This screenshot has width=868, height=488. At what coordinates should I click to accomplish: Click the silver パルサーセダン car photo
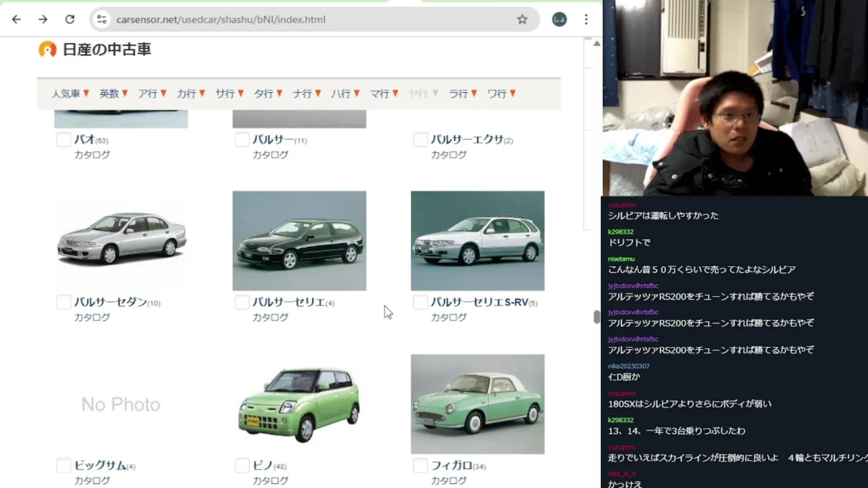point(121,241)
